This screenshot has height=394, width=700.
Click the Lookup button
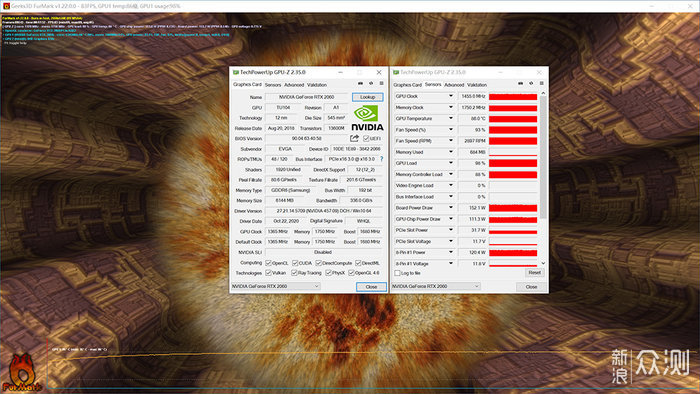pyautogui.click(x=367, y=97)
